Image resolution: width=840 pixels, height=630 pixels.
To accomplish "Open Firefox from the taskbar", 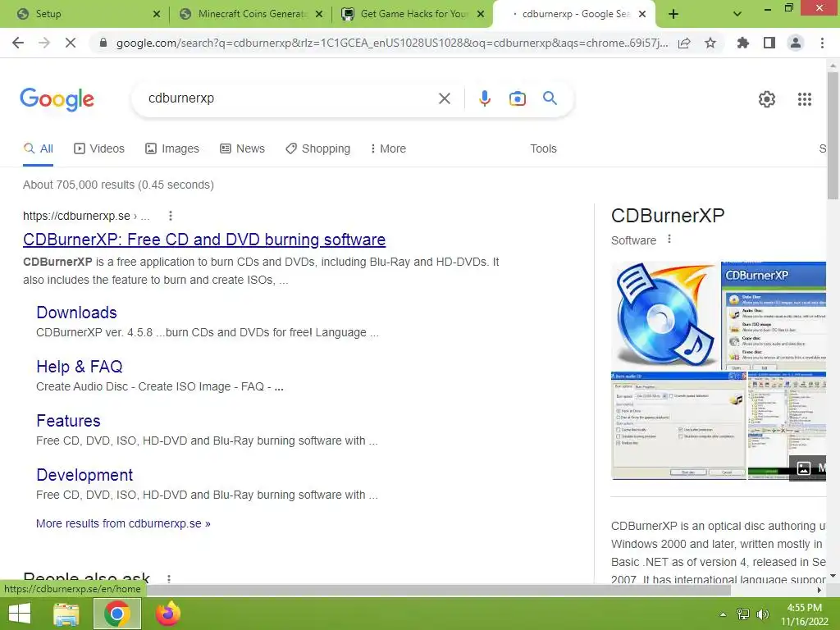I will click(167, 614).
